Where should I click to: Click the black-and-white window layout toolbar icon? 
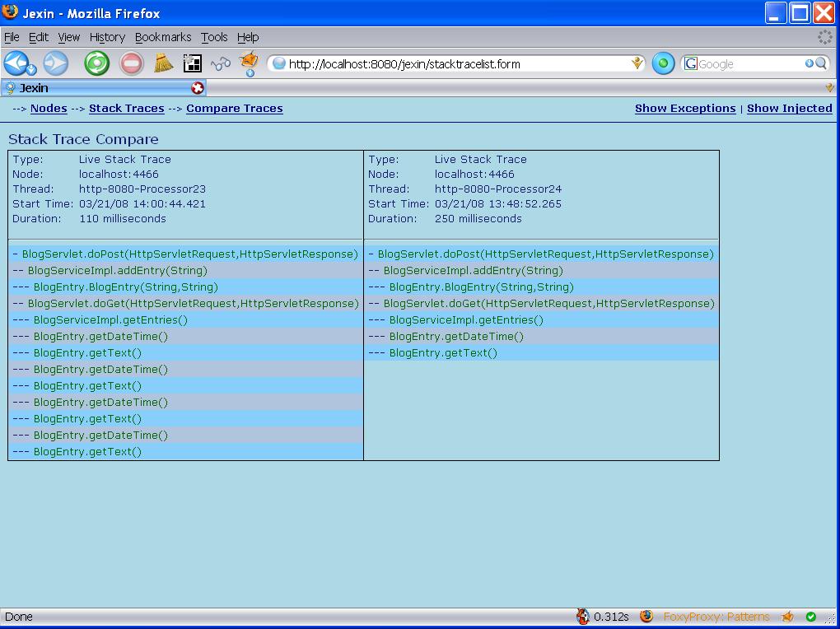point(193,63)
